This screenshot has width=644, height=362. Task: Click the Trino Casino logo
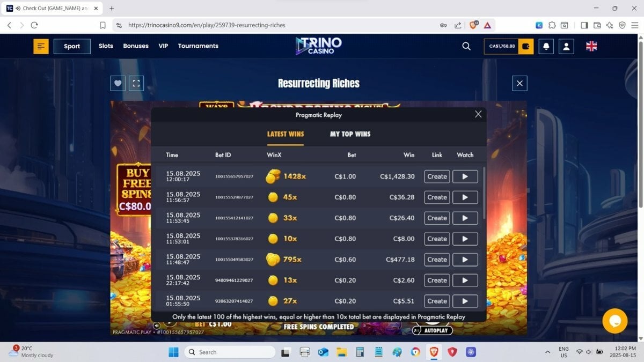[319, 46]
